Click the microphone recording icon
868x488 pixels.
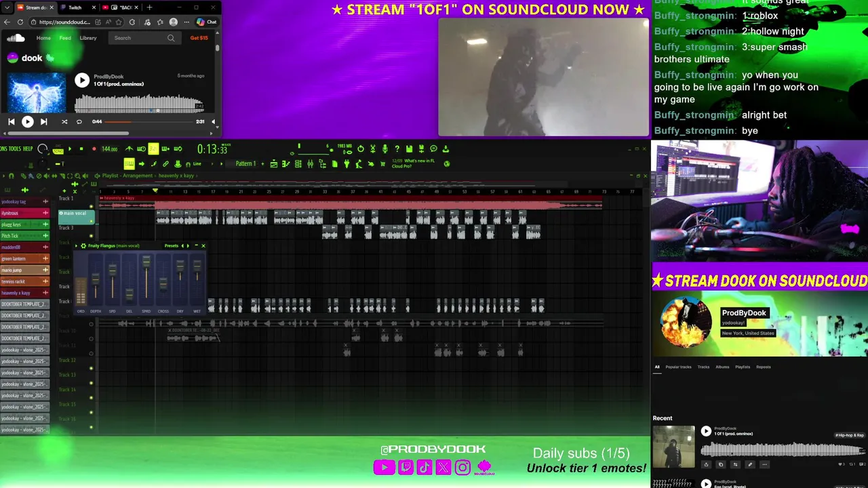tap(384, 149)
